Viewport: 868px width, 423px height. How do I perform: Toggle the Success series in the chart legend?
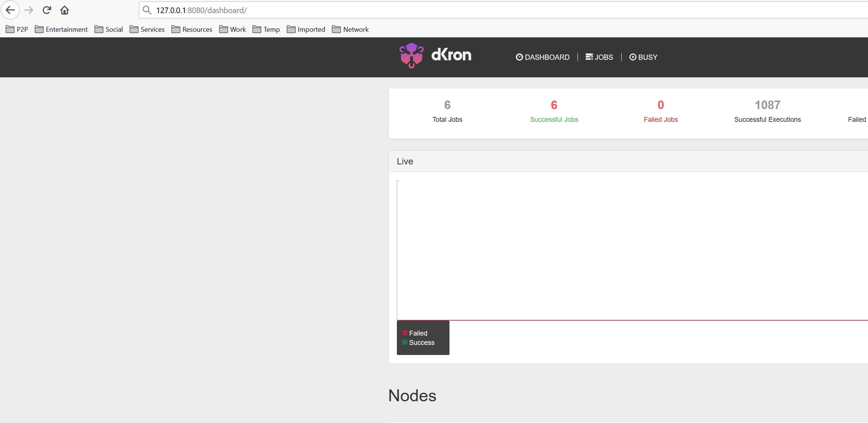pyautogui.click(x=421, y=342)
